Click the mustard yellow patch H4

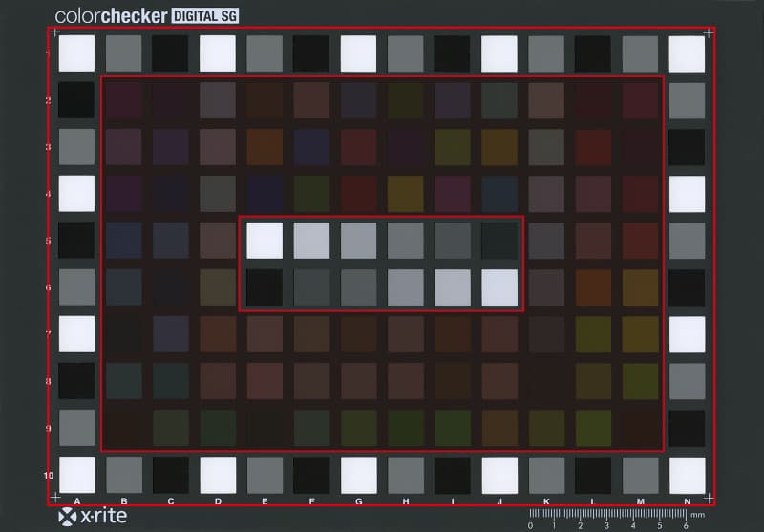406,194
